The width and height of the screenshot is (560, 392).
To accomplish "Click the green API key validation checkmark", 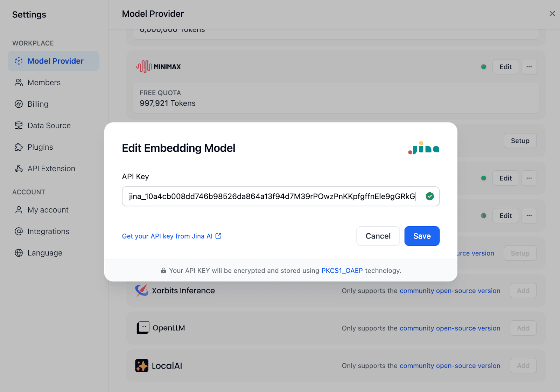I will coord(430,197).
